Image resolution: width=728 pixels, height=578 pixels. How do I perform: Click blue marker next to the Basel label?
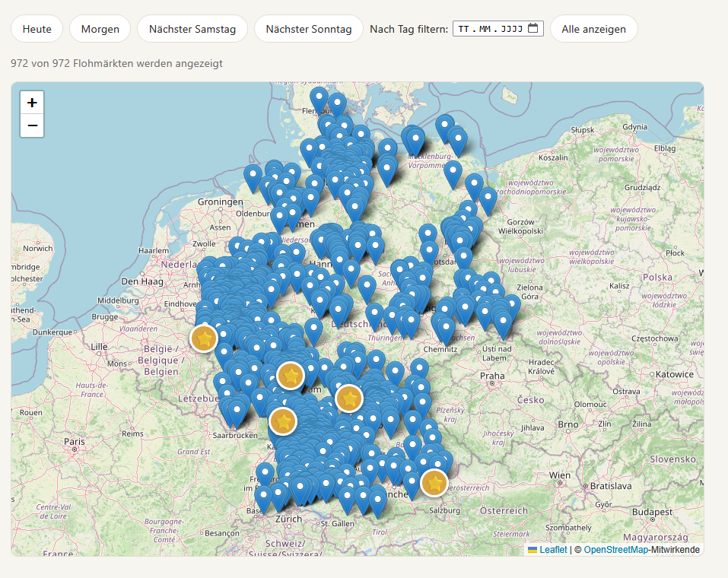point(263,499)
